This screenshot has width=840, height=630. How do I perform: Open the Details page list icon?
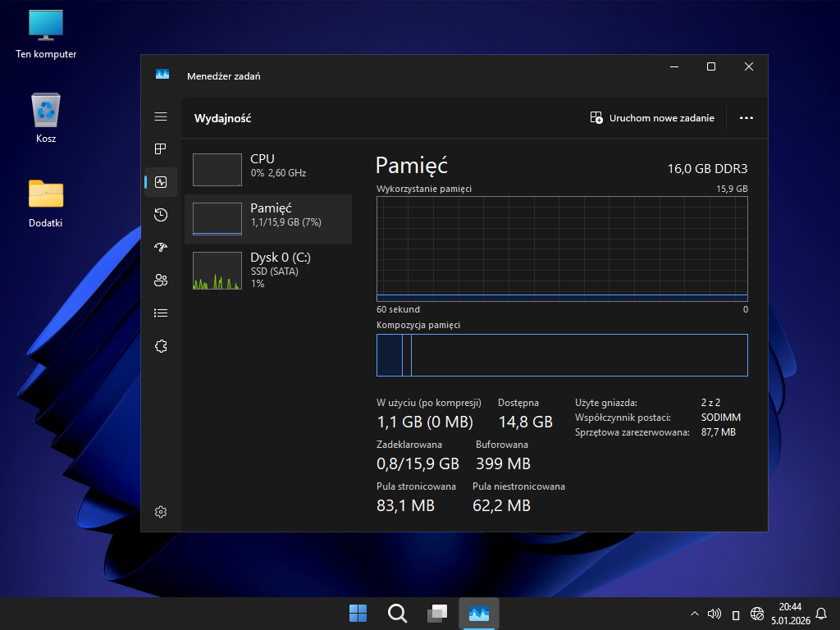click(x=161, y=313)
